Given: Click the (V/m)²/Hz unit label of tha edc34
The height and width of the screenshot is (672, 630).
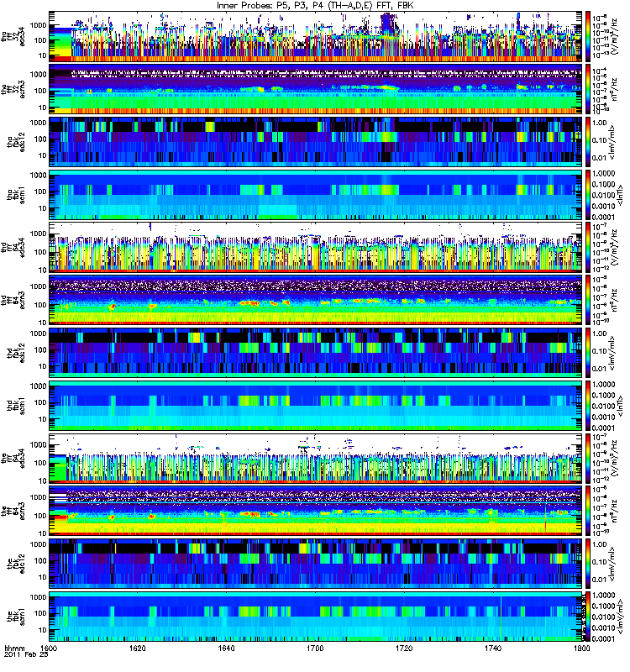Looking at the screenshot, I should (x=613, y=36).
